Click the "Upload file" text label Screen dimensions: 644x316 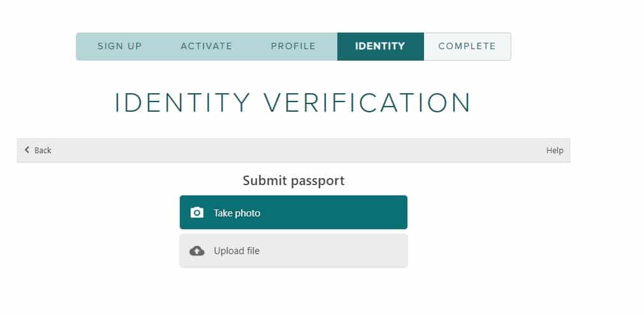[x=237, y=251]
